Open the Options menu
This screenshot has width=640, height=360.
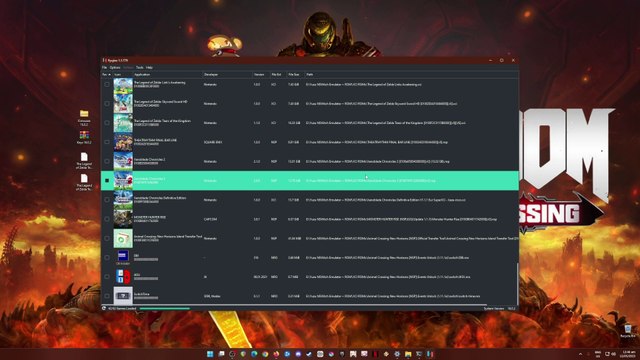pyautogui.click(x=115, y=67)
